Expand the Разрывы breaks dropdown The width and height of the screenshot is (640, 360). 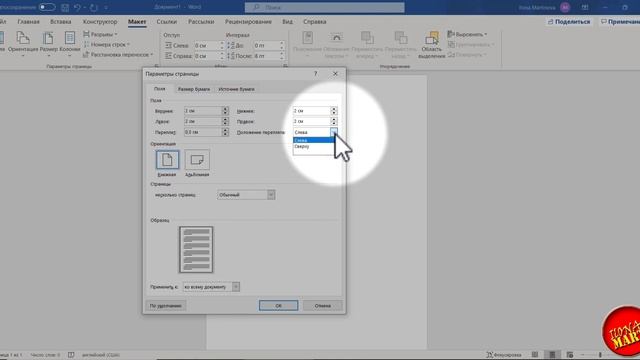(x=100, y=34)
